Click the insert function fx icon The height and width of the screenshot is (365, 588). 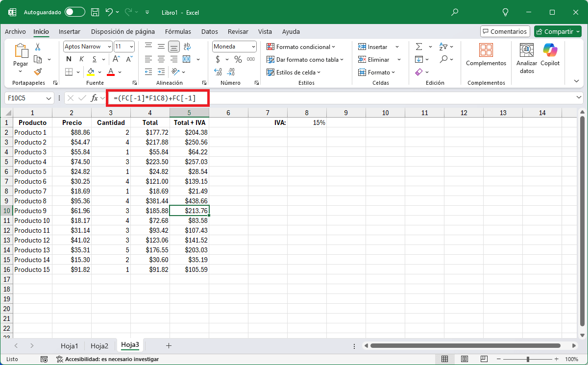click(94, 98)
